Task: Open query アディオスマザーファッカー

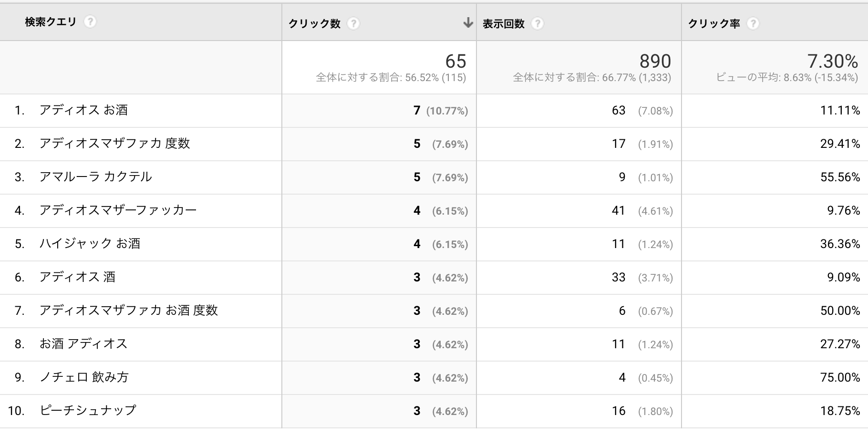Action: click(118, 210)
